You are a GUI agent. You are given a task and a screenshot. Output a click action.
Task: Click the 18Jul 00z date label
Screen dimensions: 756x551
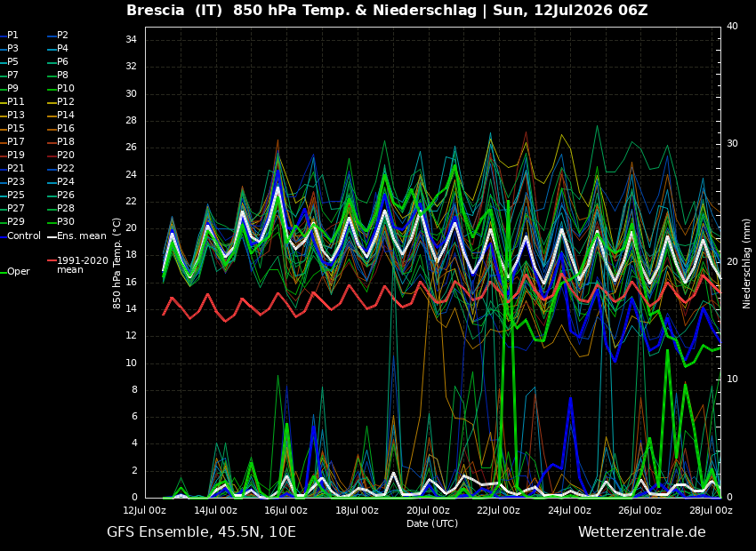358,510
